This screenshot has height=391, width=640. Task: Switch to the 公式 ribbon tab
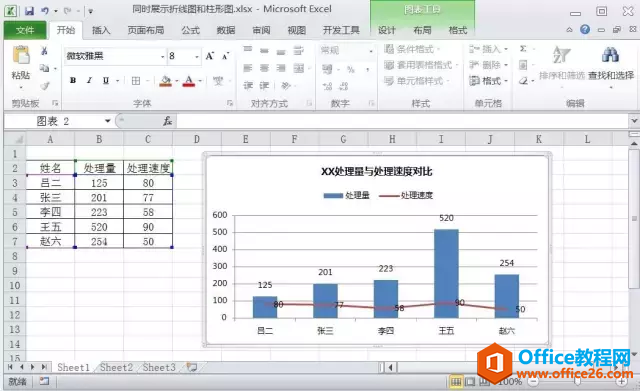click(191, 30)
